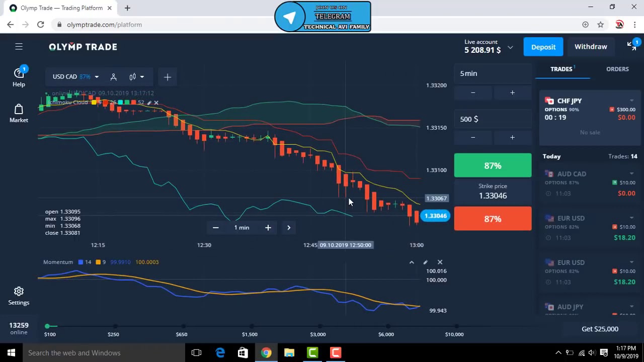Click the Olymp Trade logo
The height and width of the screenshot is (362, 644).
[x=83, y=47]
